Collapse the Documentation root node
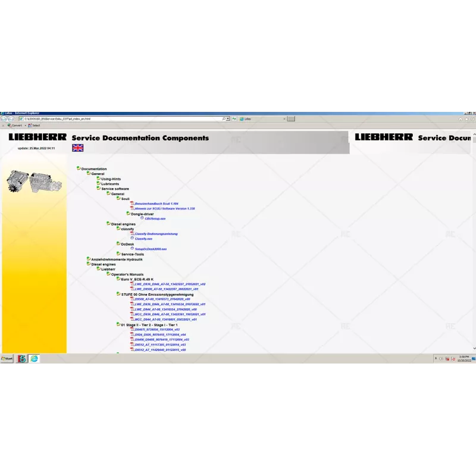Image resolution: width=476 pixels, height=476 pixels. pos(79,169)
